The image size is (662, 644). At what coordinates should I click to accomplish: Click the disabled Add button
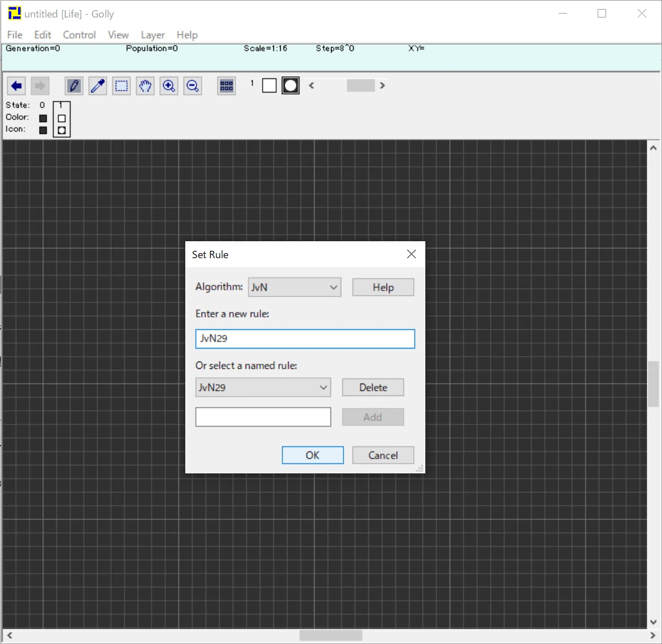click(x=373, y=417)
